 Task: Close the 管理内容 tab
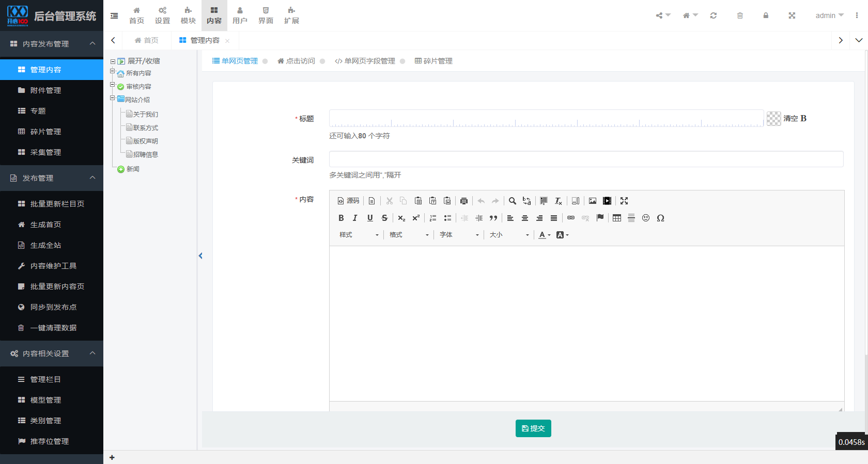coord(227,41)
